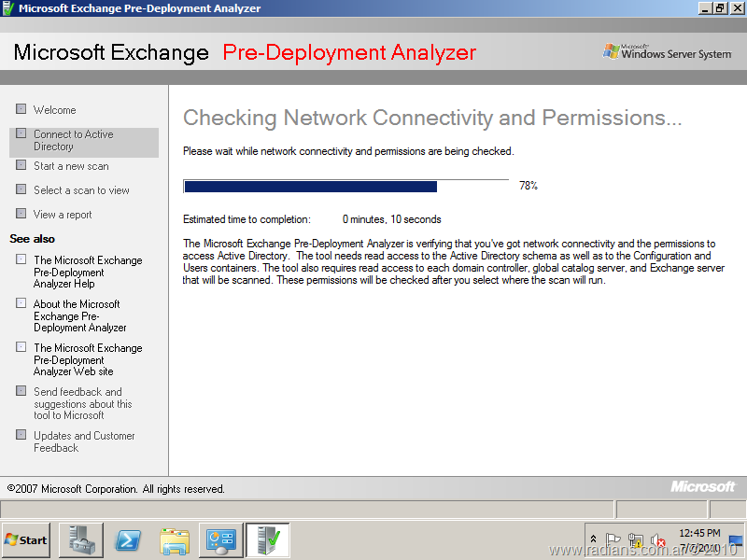Show hidden system tray icons
The width and height of the screenshot is (747, 560).
click(593, 539)
